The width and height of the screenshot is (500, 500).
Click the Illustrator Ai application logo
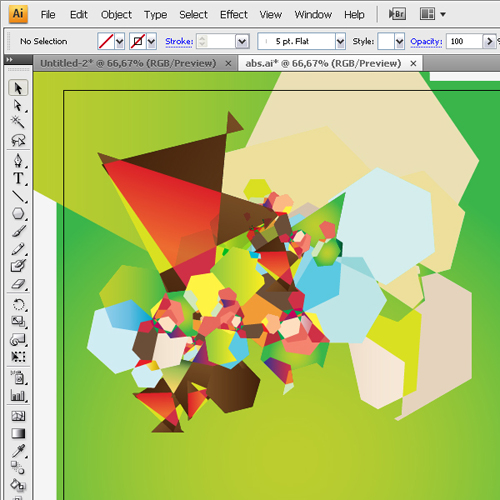[x=18, y=14]
